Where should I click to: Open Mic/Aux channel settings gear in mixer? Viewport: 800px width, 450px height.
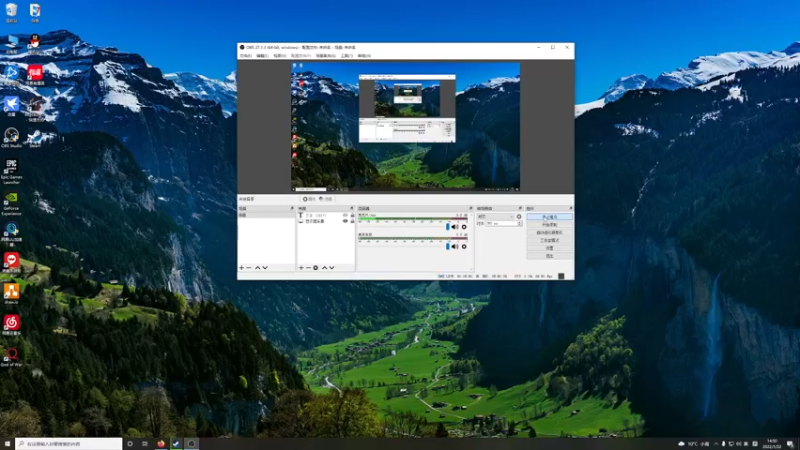(x=464, y=227)
